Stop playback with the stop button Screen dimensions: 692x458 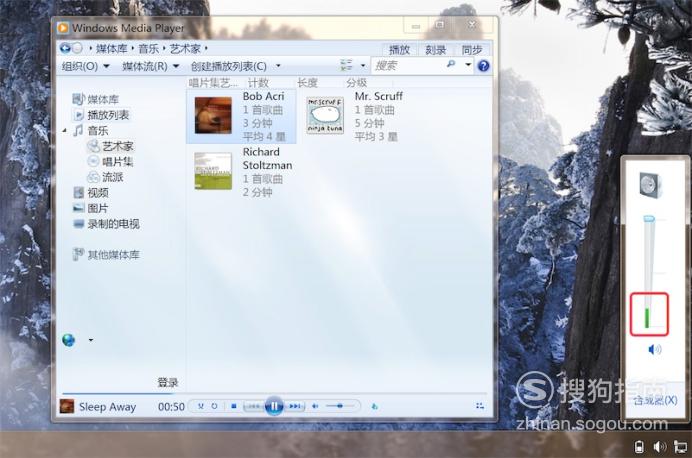[x=234, y=406]
